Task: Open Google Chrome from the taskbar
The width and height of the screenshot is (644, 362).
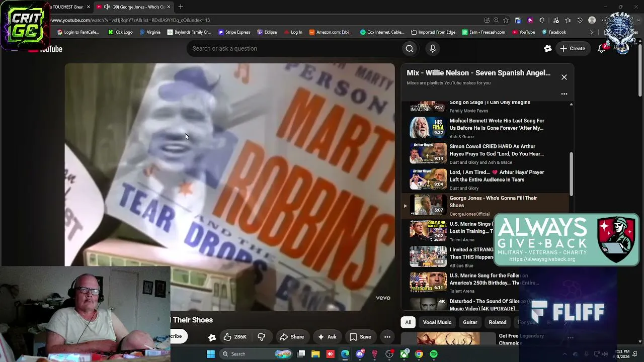Action: [x=419, y=354]
